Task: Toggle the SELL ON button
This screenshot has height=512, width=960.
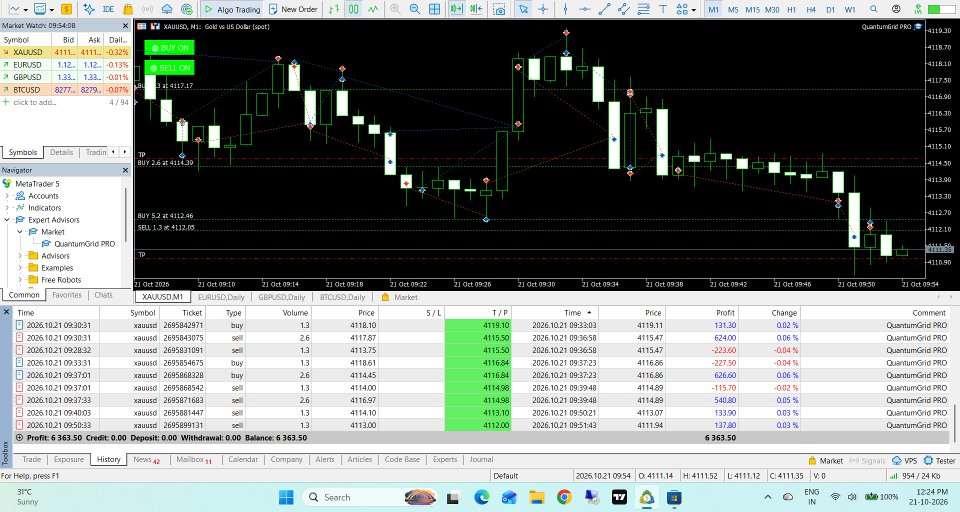Action: [x=170, y=68]
